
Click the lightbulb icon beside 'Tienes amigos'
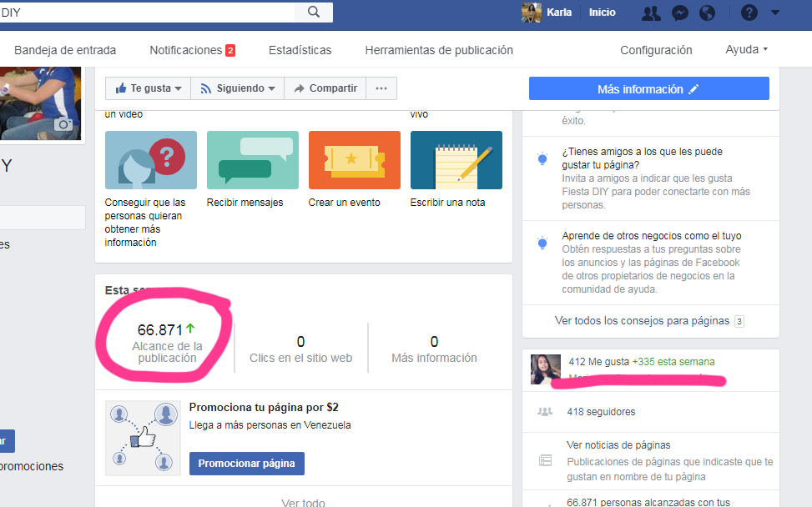pyautogui.click(x=542, y=158)
